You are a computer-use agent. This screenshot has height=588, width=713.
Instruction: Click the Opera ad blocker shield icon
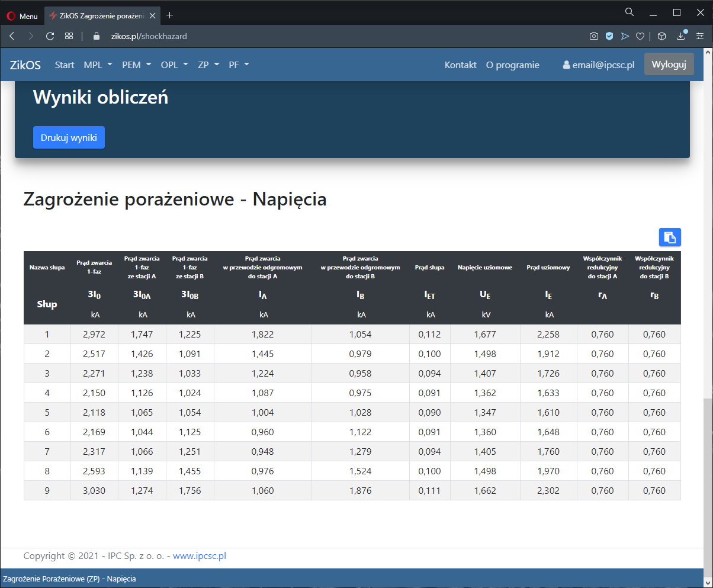tap(609, 36)
